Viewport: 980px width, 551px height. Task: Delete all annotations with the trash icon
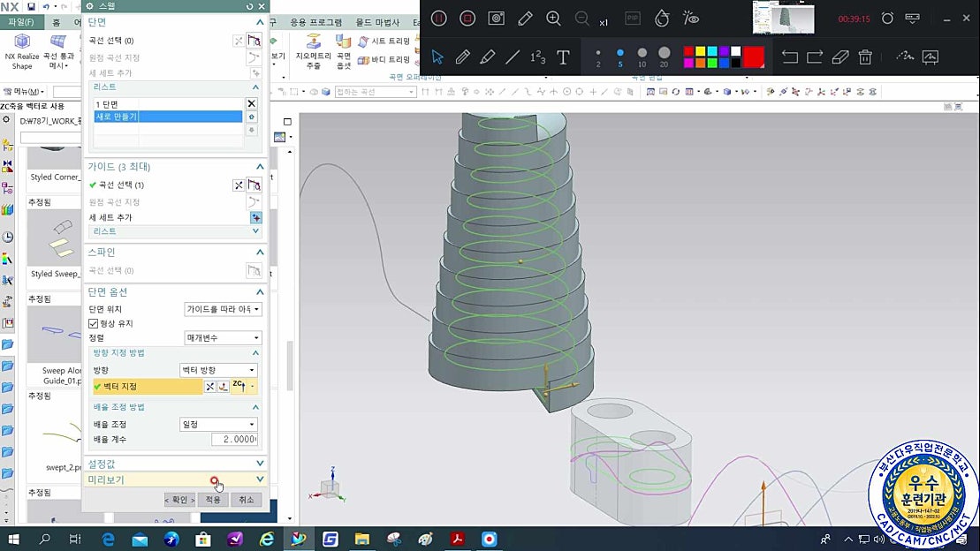pyautogui.click(x=865, y=57)
